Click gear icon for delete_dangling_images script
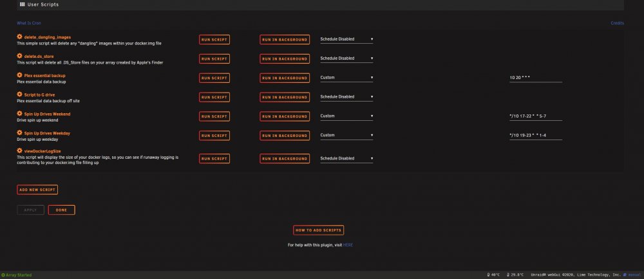Screen dimensions: 644x279 [19, 37]
